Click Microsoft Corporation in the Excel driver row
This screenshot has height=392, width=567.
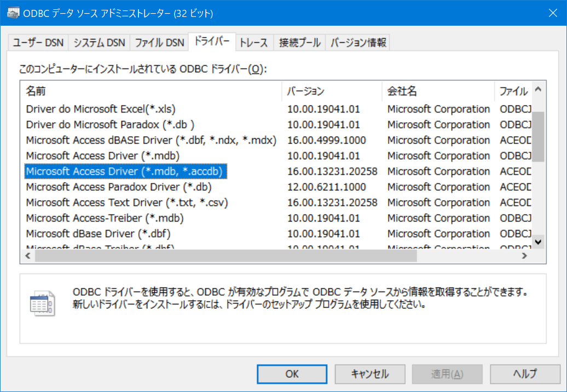438,109
